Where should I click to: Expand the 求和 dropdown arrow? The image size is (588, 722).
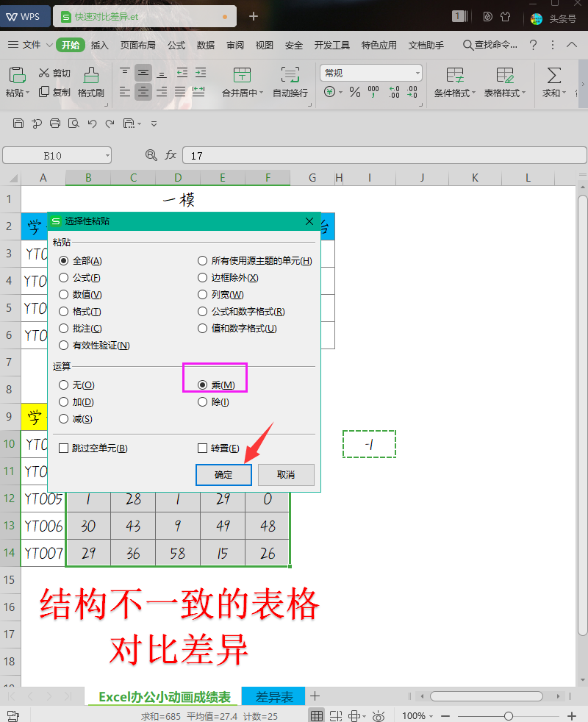pyautogui.click(x=564, y=93)
